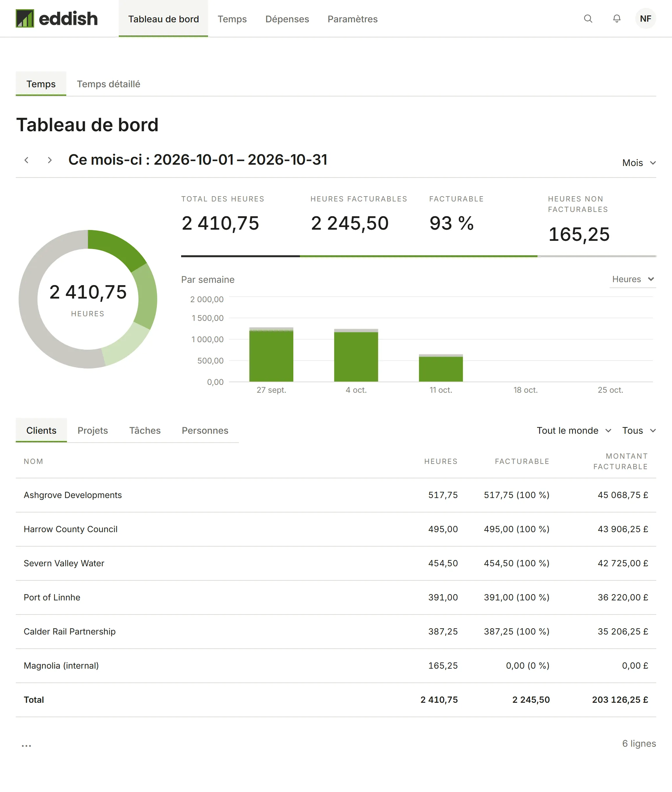Click the 45 068,75 £ amount cell
The image size is (672, 792).
click(x=623, y=495)
